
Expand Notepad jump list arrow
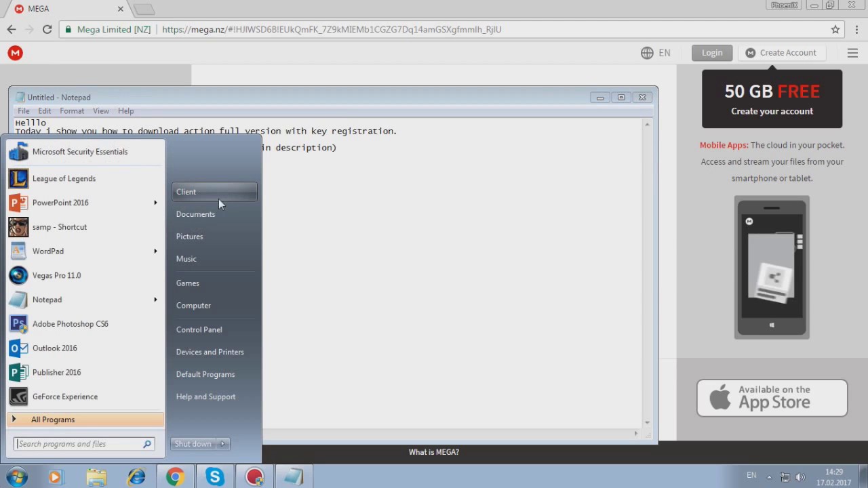tap(155, 300)
